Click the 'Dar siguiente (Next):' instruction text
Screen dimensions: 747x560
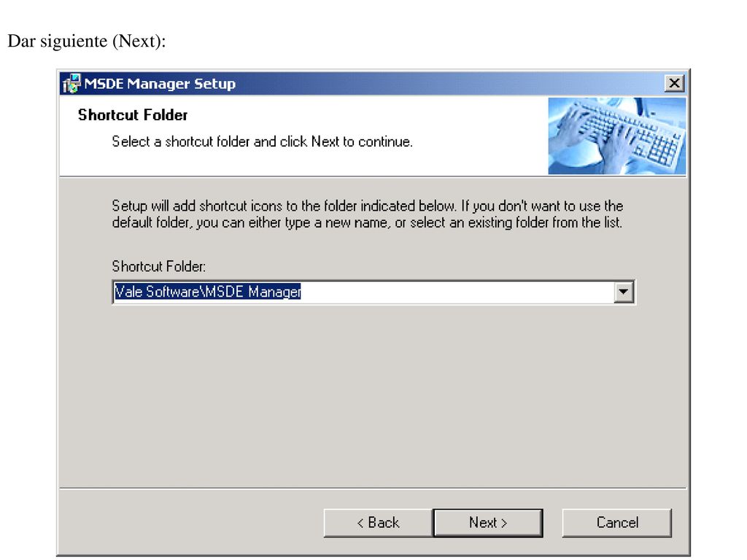(87, 41)
